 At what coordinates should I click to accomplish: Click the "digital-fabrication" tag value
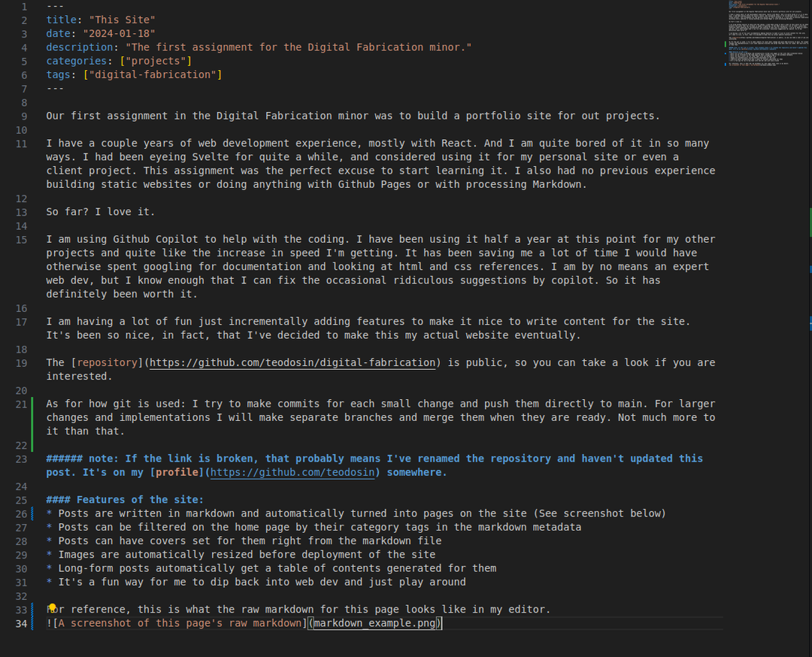tap(153, 75)
